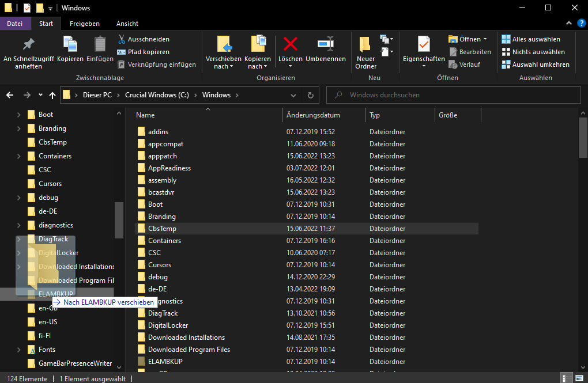The width and height of the screenshot is (588, 383).
Task: Click the Kopieren clipboard icon
Action: pos(70,44)
